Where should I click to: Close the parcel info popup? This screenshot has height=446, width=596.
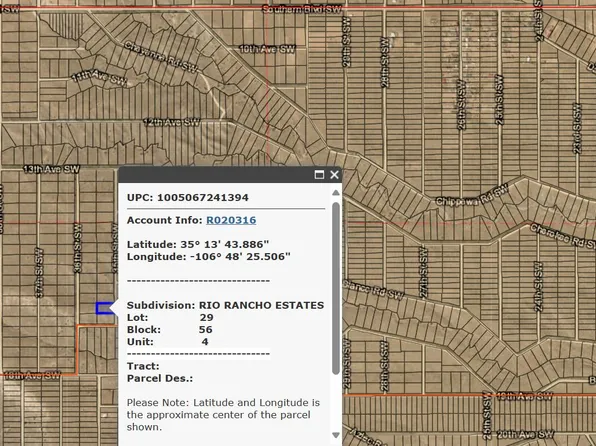pos(334,175)
